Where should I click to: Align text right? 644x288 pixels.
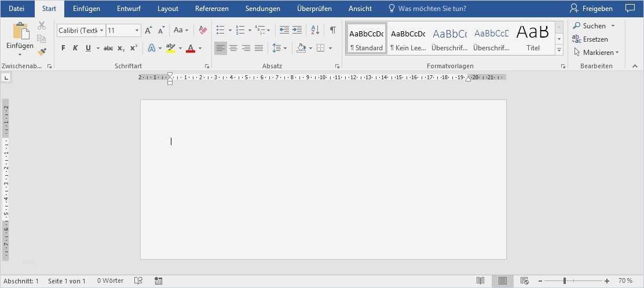246,49
